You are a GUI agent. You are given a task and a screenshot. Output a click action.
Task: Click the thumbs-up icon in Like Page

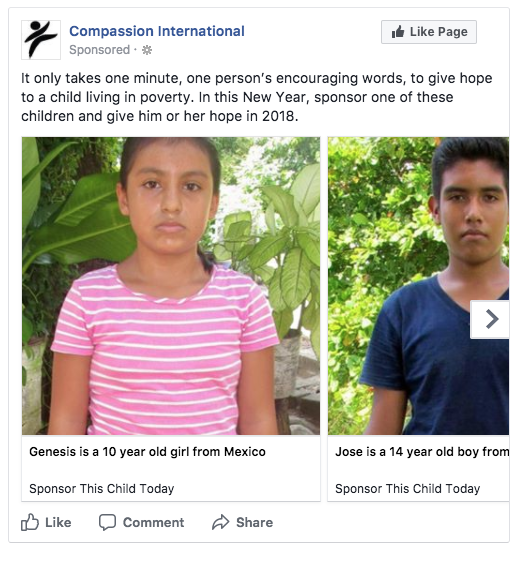(x=398, y=32)
